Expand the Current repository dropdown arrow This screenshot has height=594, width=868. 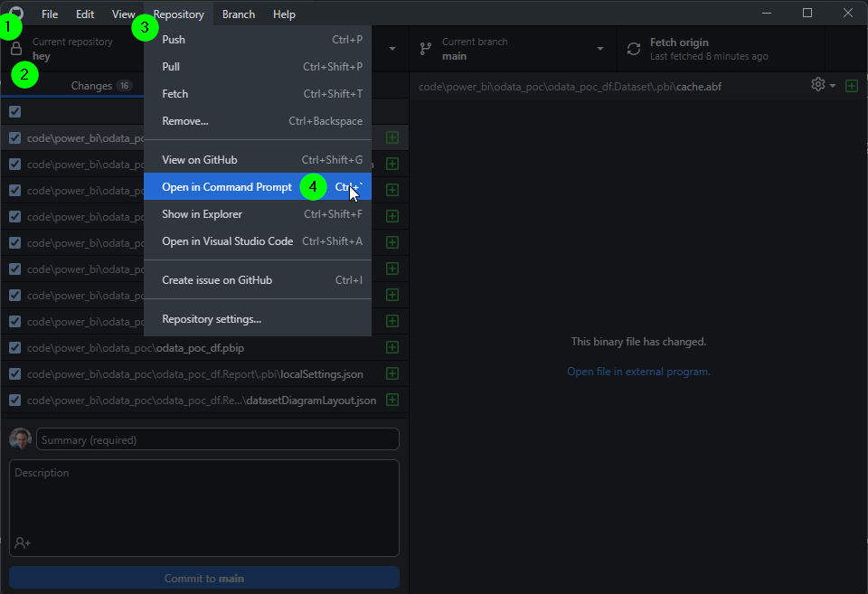(392, 49)
